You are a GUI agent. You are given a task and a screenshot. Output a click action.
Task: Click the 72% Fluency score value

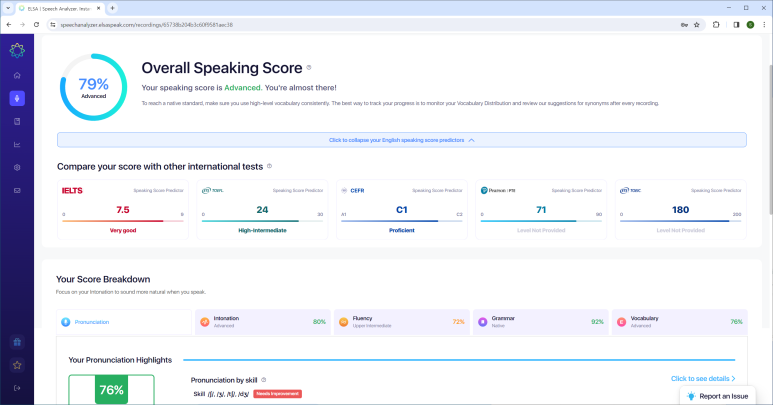(x=458, y=322)
